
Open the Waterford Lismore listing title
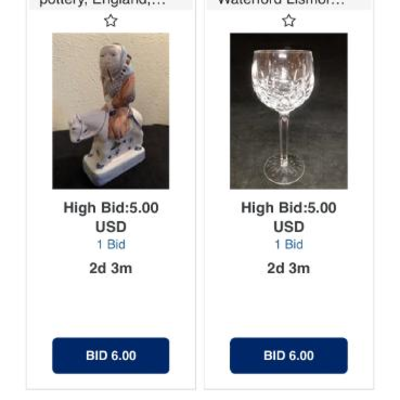pos(281,3)
